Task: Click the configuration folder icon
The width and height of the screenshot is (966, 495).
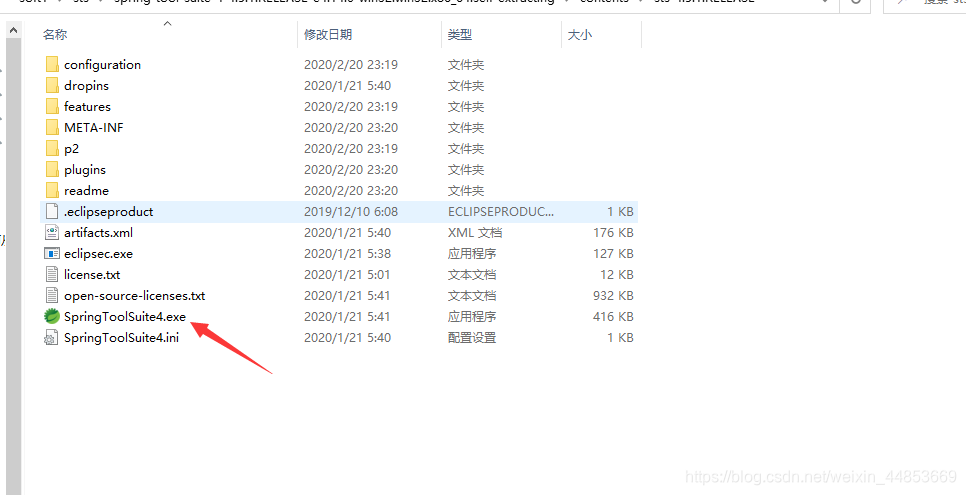Action: coord(52,65)
